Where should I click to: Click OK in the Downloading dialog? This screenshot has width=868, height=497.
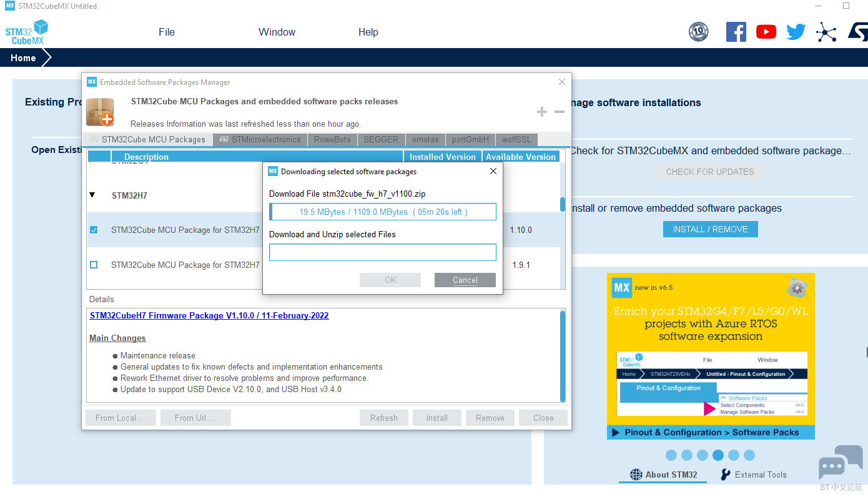click(390, 280)
